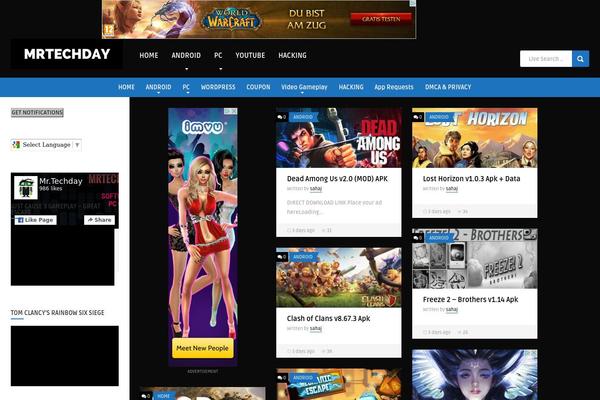
Task: Click the MRTECHDAY site logo
Action: tap(67, 54)
